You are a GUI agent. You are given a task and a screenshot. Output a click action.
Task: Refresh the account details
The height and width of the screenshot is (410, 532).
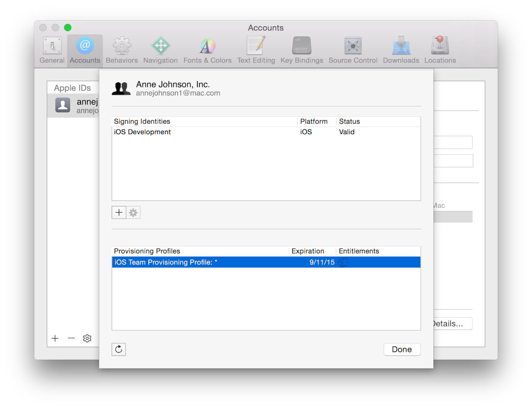coord(119,349)
